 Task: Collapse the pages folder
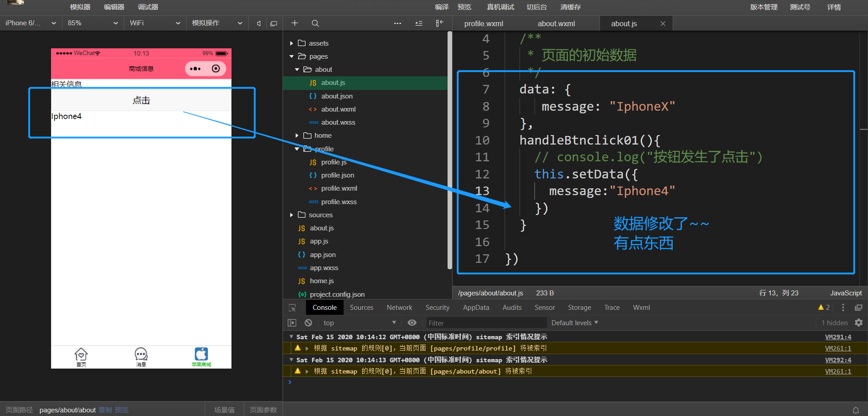[x=292, y=56]
